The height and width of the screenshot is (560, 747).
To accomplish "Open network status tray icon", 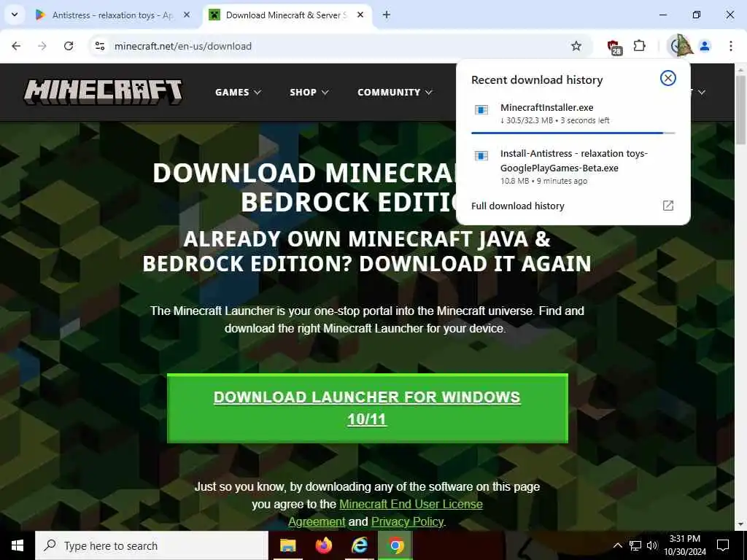I will pyautogui.click(x=635, y=545).
